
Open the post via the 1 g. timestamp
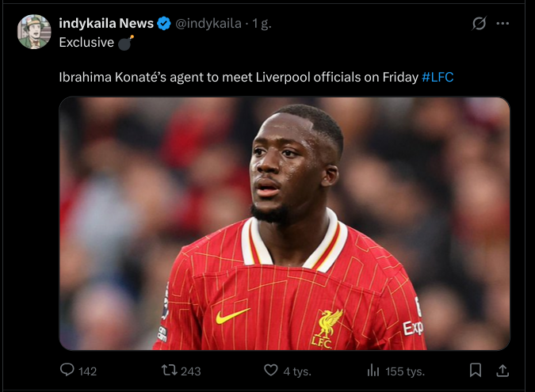pyautogui.click(x=262, y=24)
